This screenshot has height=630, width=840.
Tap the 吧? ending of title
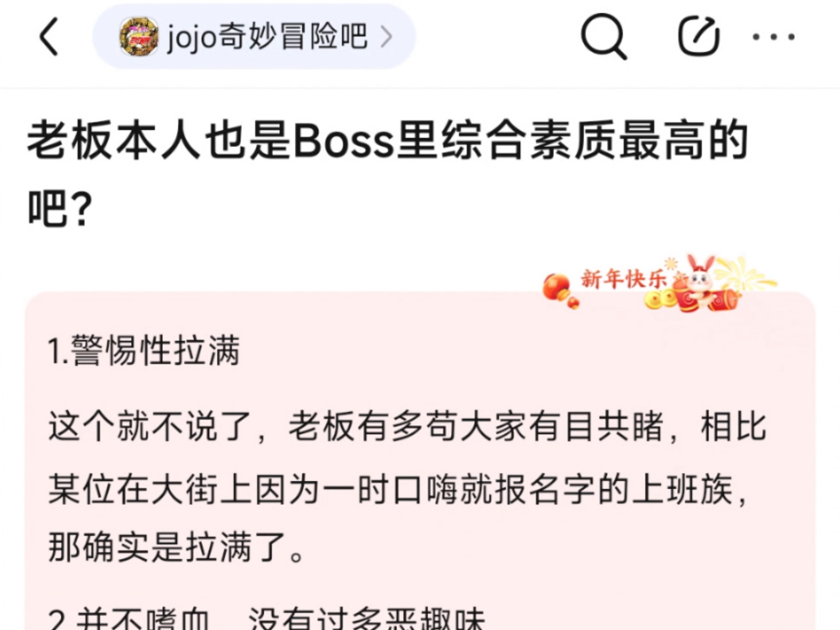point(60,208)
